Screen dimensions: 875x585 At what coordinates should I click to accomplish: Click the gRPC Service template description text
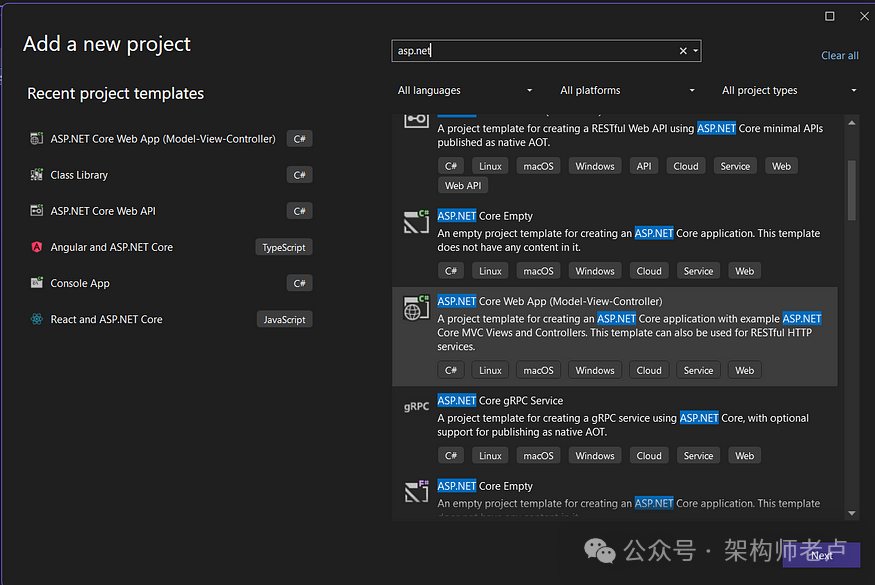tap(623, 425)
